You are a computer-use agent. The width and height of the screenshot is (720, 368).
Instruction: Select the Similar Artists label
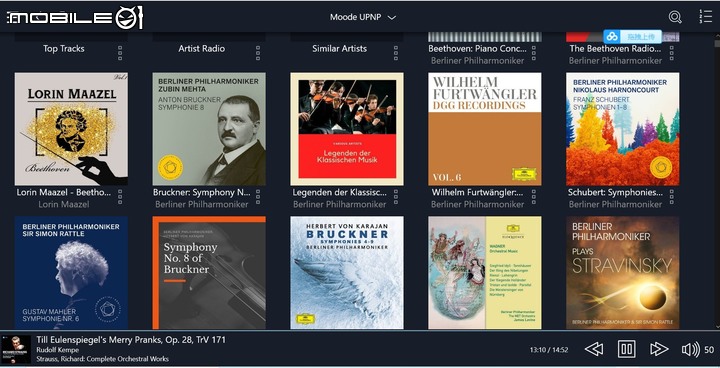(339, 49)
